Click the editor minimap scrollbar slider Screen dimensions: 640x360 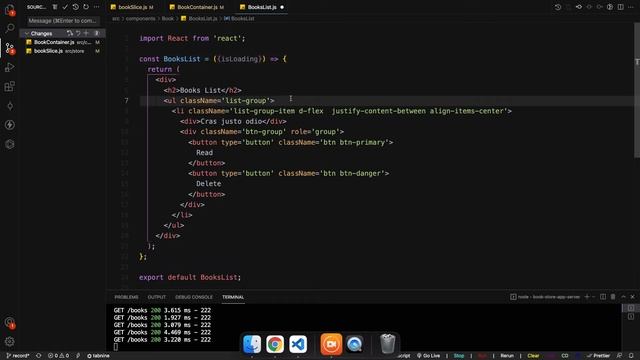pos(637,90)
